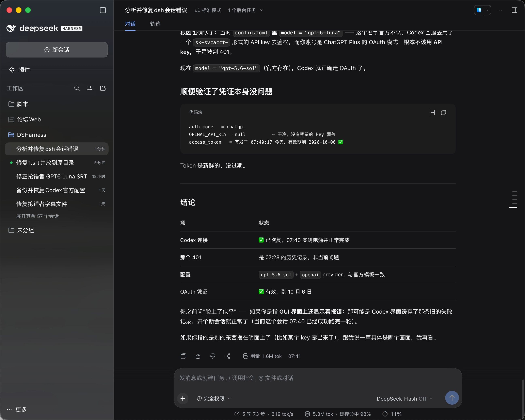This screenshot has width=525, height=420.
Task: Give the reply a thumbs up
Action: pyautogui.click(x=198, y=356)
